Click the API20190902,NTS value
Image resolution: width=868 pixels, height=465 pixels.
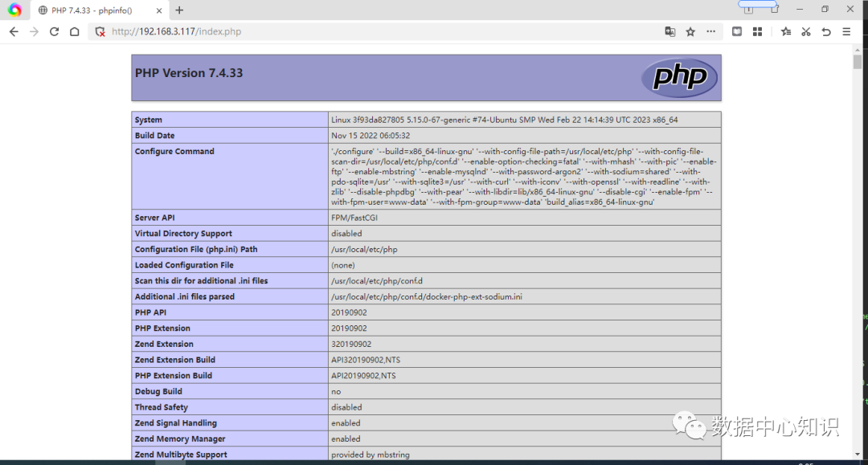(x=364, y=375)
